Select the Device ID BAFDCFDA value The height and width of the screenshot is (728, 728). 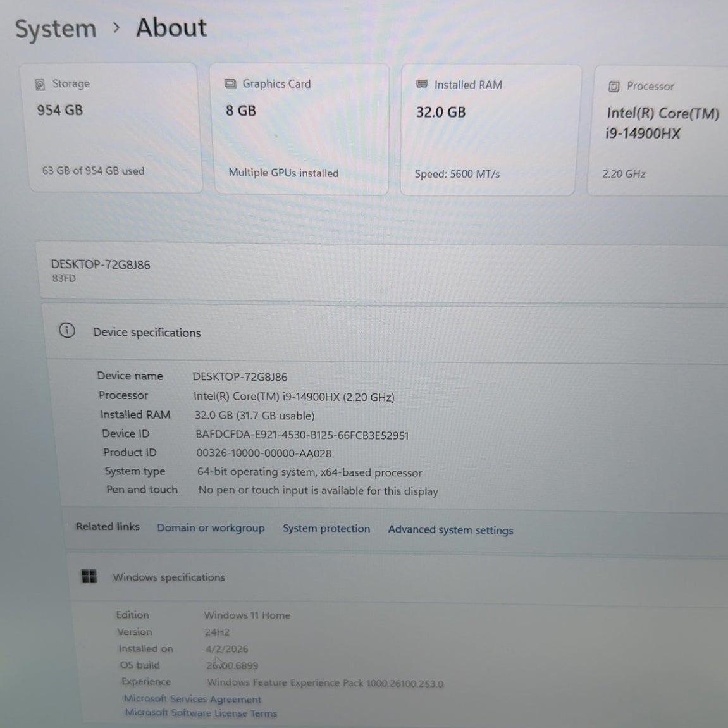(x=302, y=435)
